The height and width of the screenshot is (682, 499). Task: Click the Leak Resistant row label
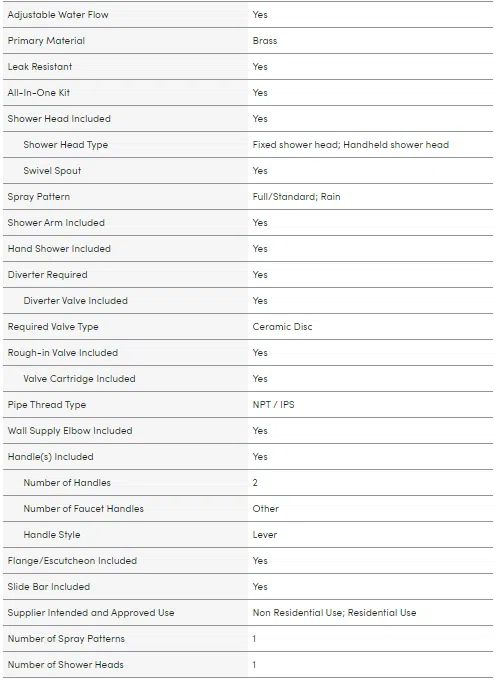[40, 67]
